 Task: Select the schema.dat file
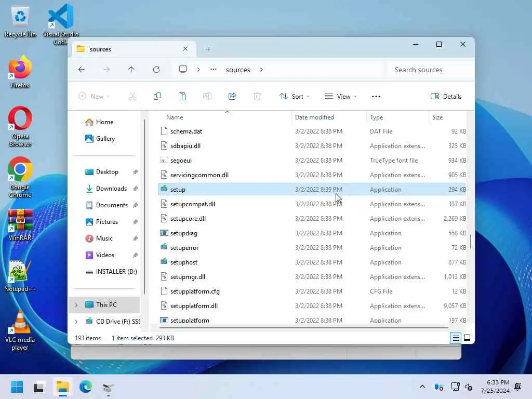[312, 131]
